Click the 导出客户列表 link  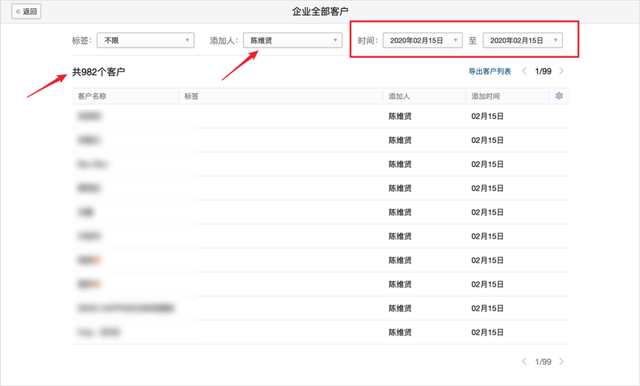pos(489,71)
